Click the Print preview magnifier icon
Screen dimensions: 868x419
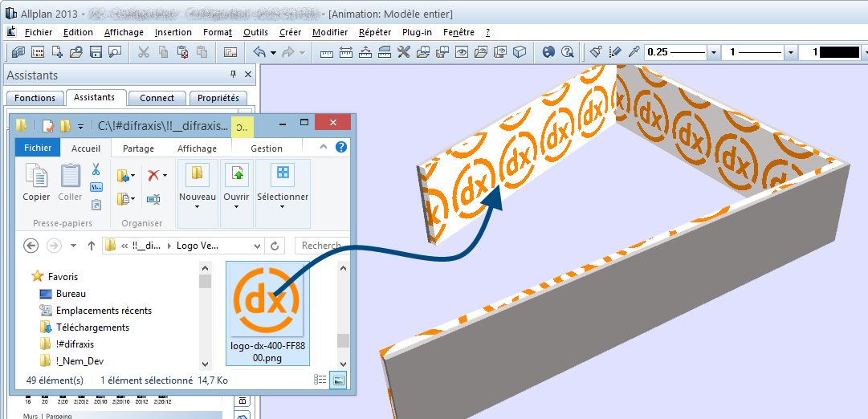[115, 53]
